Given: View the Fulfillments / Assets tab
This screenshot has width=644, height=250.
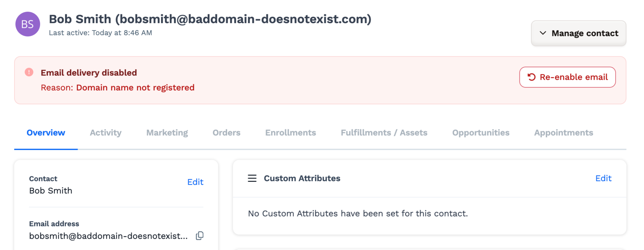Looking at the screenshot, I should pyautogui.click(x=384, y=132).
